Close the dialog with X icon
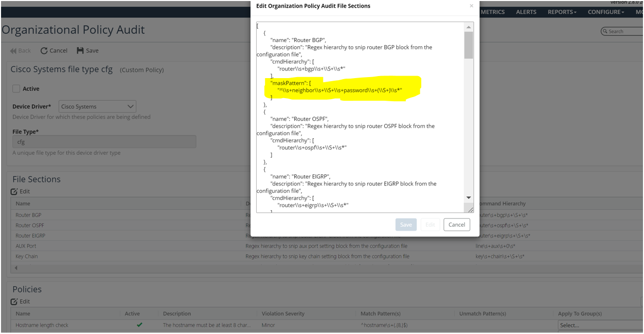This screenshot has width=644, height=334. [x=471, y=6]
